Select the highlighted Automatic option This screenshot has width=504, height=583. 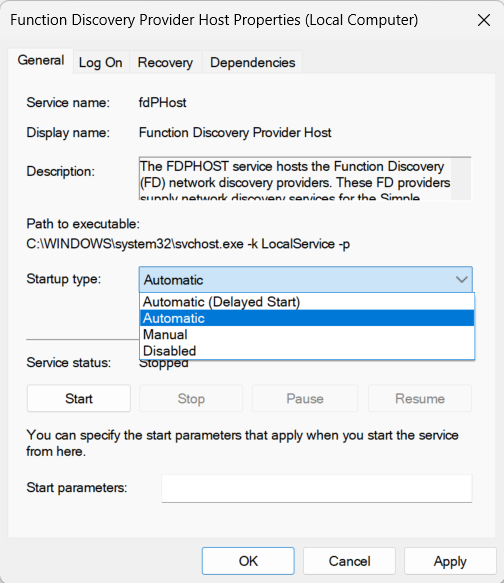point(307,318)
